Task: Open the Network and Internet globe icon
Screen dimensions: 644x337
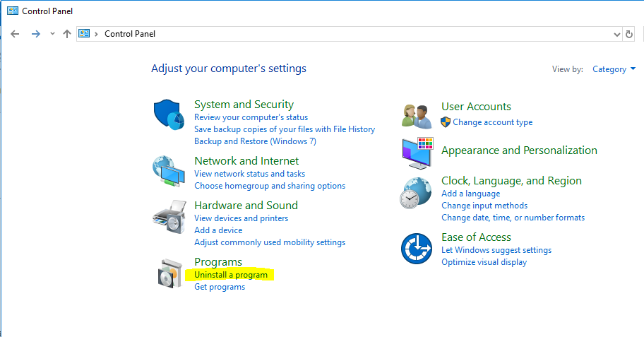Action: [168, 171]
